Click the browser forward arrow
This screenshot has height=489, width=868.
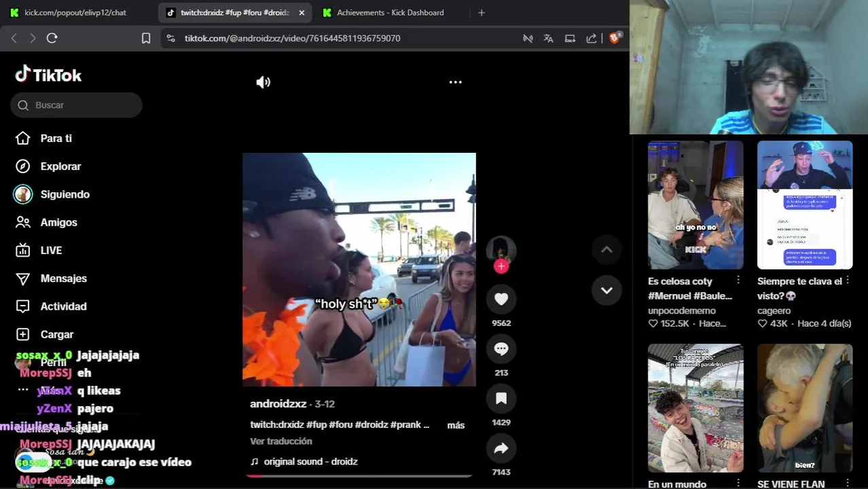pos(33,38)
